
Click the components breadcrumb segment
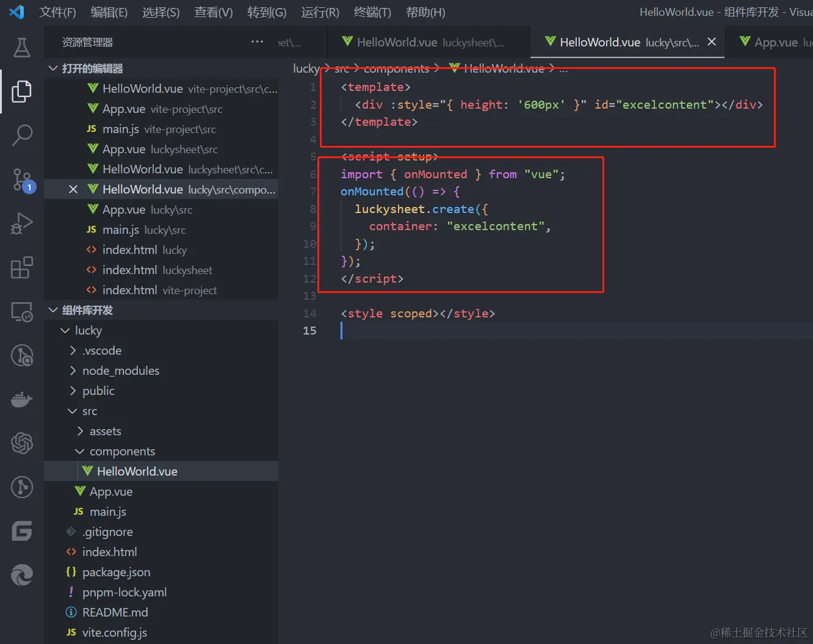(x=397, y=68)
